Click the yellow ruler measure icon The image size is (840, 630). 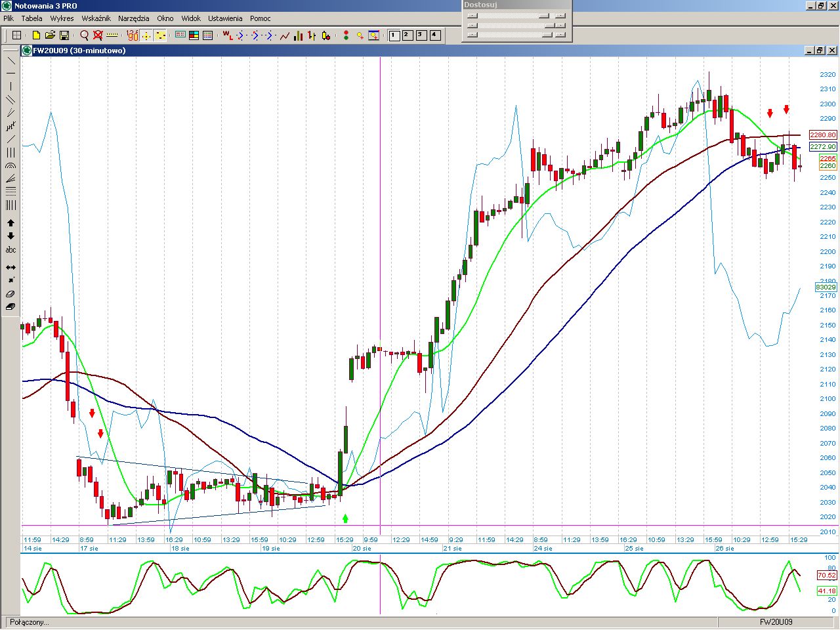(112, 35)
